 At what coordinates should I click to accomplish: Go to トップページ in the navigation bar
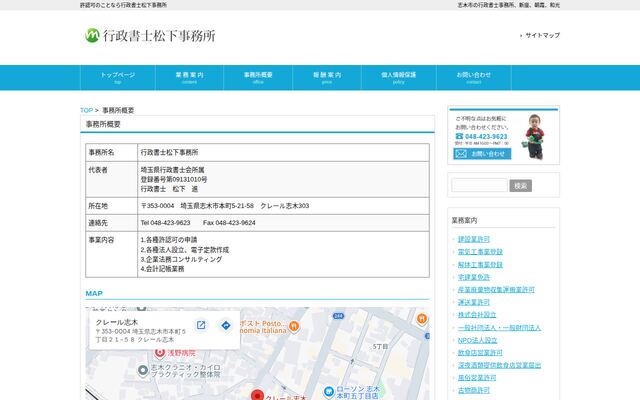point(118,77)
